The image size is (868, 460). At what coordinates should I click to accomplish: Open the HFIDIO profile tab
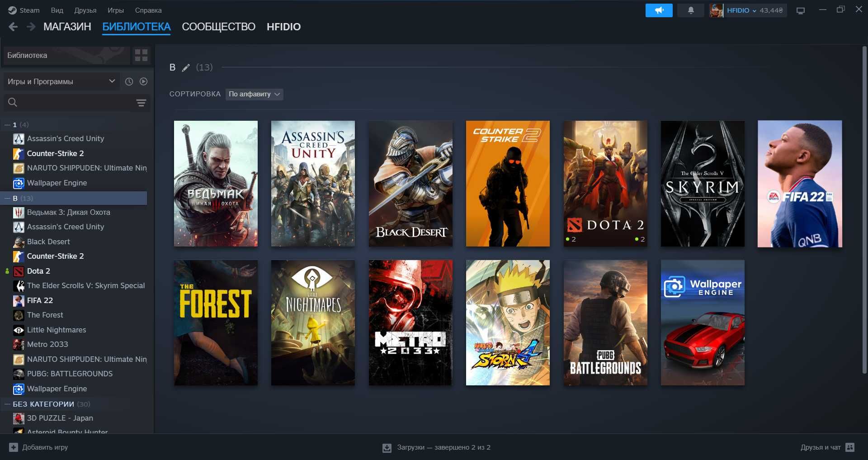pyautogui.click(x=283, y=27)
